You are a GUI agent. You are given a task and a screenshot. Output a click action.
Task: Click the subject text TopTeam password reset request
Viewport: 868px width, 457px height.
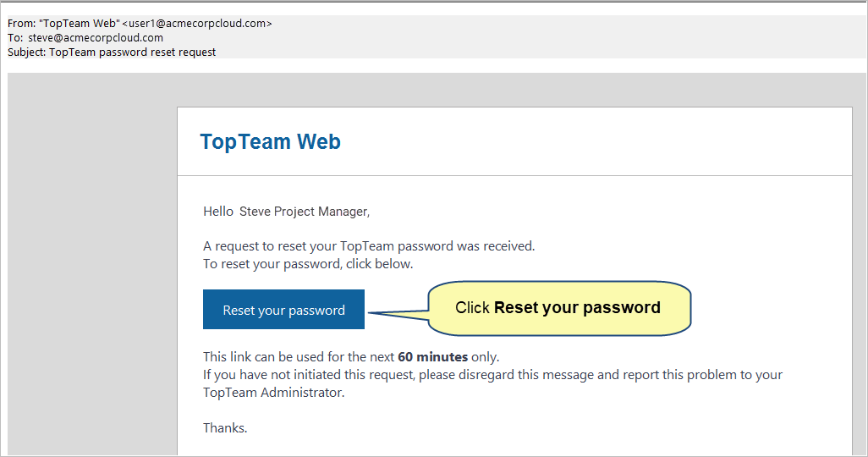point(132,52)
